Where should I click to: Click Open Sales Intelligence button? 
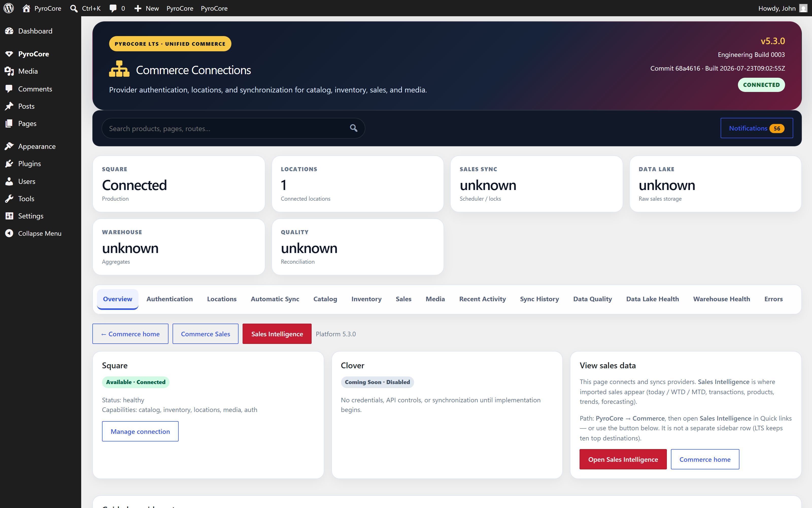[623, 459]
